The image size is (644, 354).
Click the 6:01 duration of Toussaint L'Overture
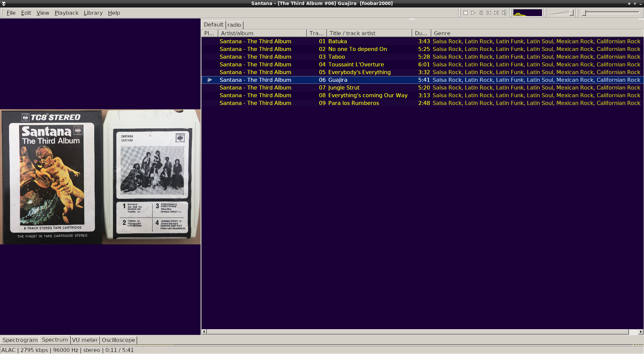(x=424, y=64)
